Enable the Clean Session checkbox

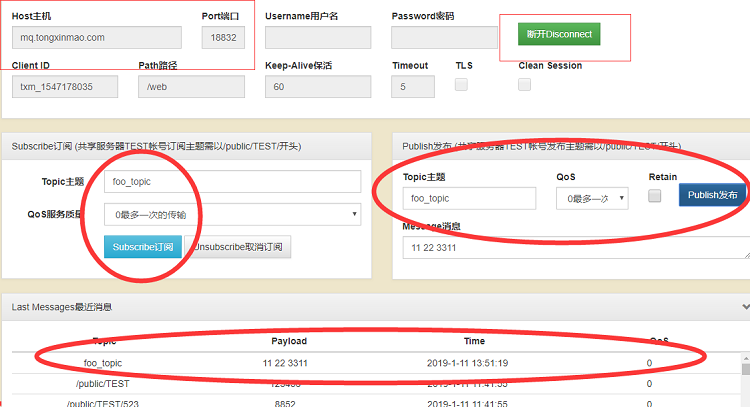pyautogui.click(x=524, y=85)
